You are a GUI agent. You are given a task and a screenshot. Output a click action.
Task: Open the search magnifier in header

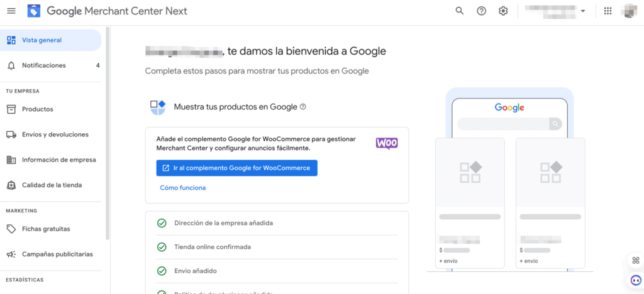460,11
